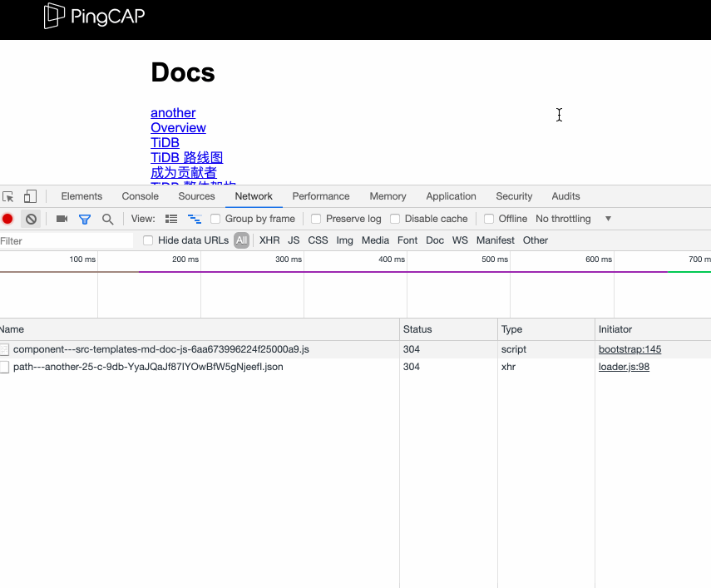Clear the network log
This screenshot has height=588, width=711.
(31, 219)
